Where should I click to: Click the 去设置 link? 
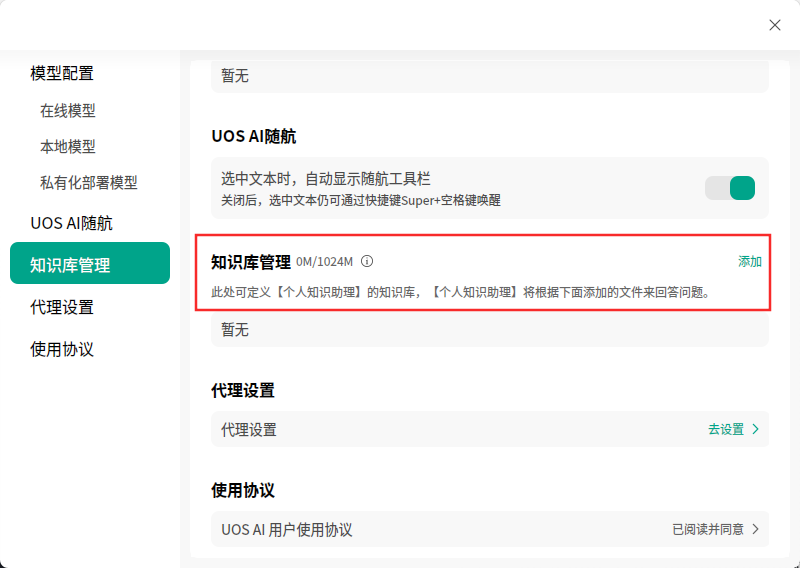[726, 429]
